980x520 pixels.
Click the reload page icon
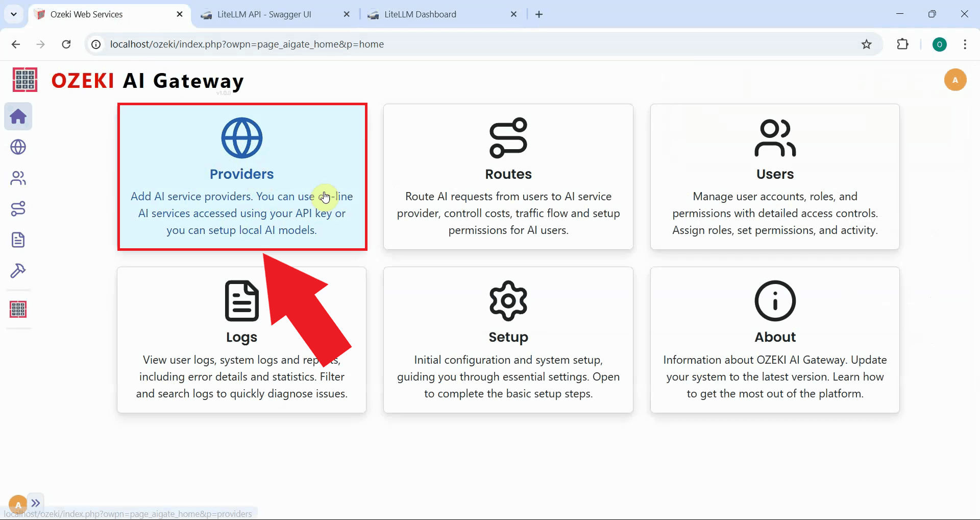coord(66,44)
